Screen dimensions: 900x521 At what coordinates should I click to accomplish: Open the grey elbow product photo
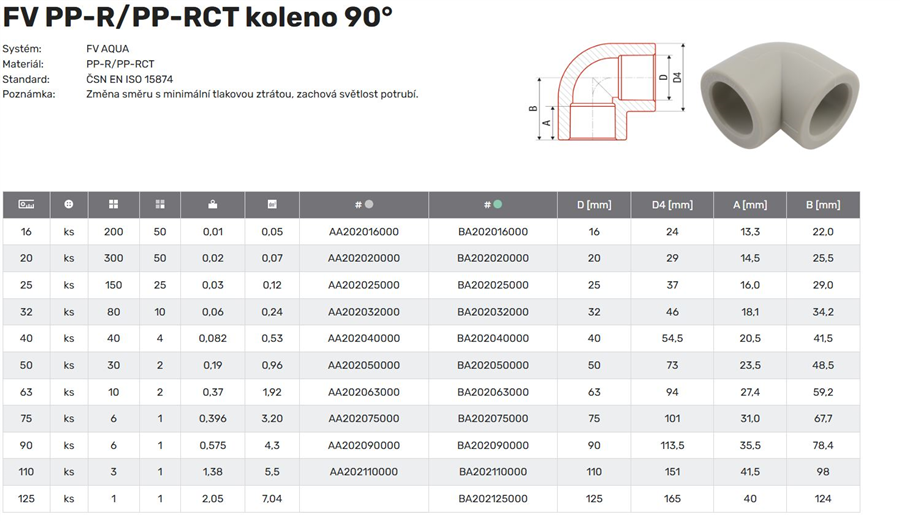[x=780, y=95]
